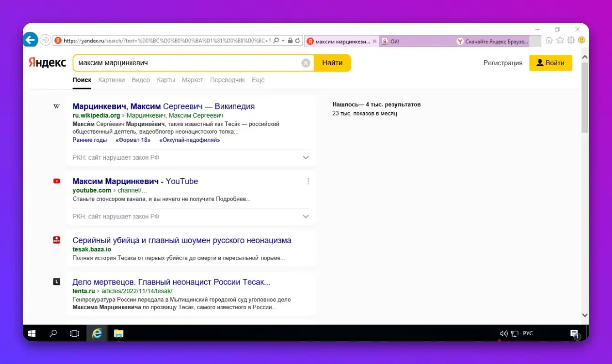The height and width of the screenshot is (364, 612).
Task: Open the Картинки tab
Action: pos(111,80)
